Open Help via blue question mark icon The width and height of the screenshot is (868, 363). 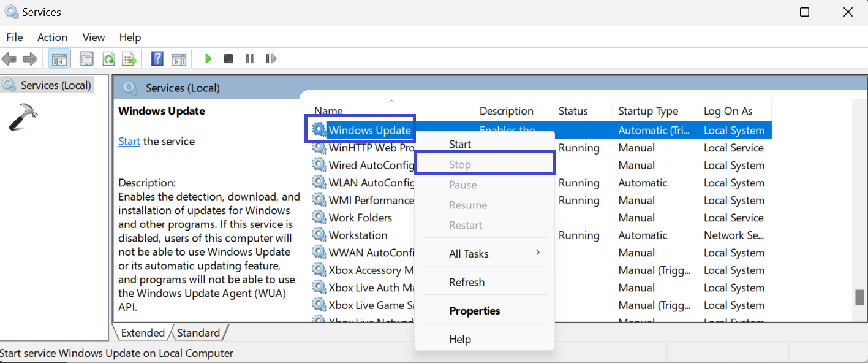pyautogui.click(x=157, y=59)
